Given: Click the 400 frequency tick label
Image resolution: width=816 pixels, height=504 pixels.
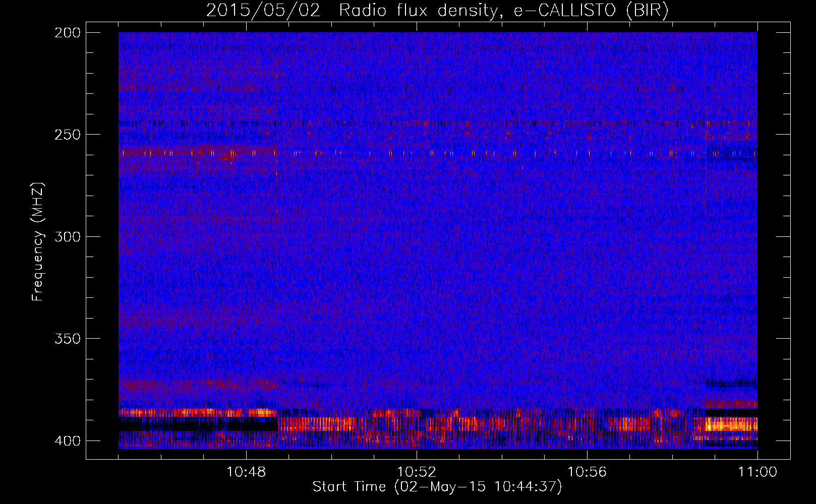Looking at the screenshot, I should (67, 440).
